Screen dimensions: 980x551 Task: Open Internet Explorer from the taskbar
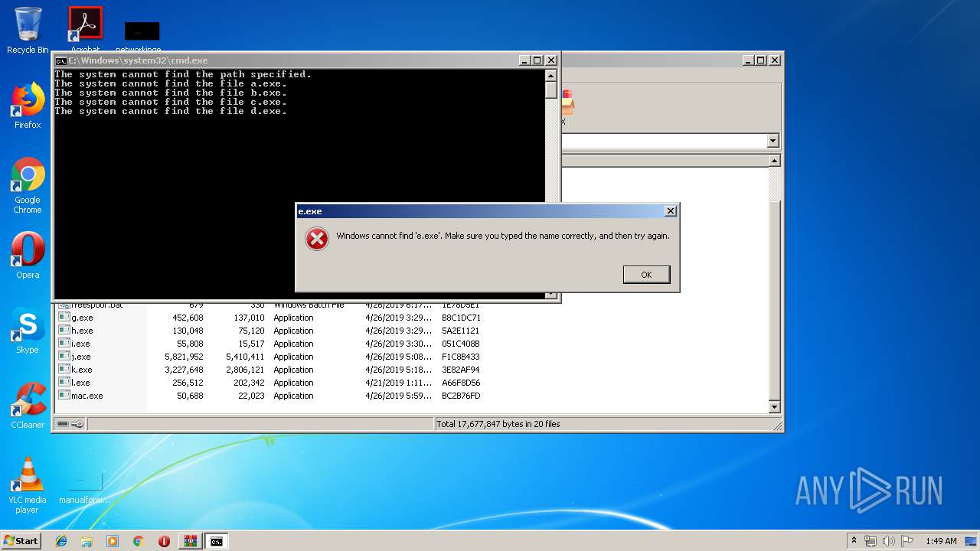click(61, 541)
